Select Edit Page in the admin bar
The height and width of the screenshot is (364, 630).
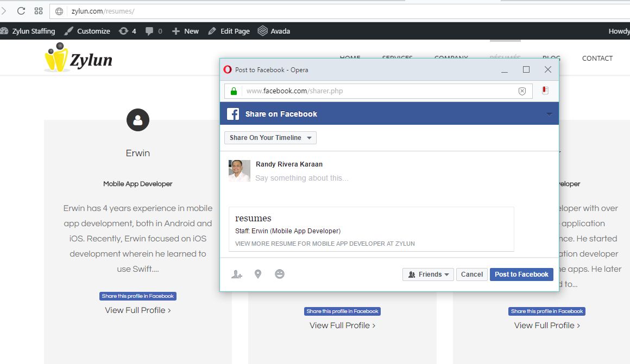[x=229, y=31]
